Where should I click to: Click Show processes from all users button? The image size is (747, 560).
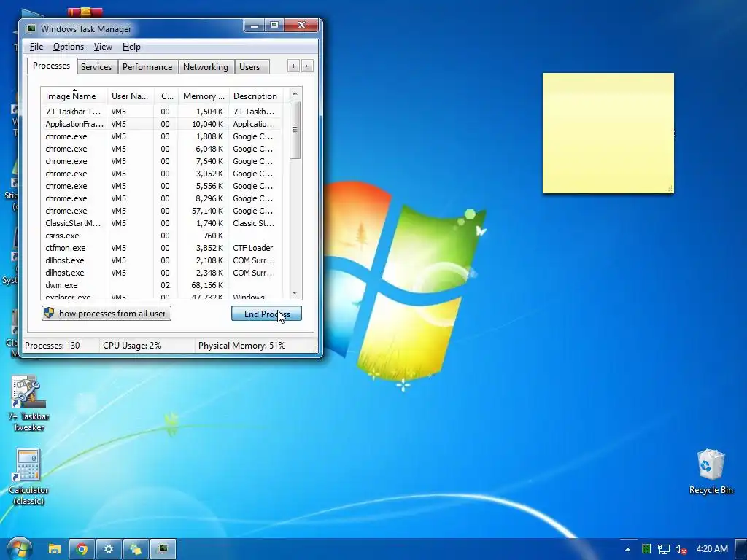[x=107, y=314]
